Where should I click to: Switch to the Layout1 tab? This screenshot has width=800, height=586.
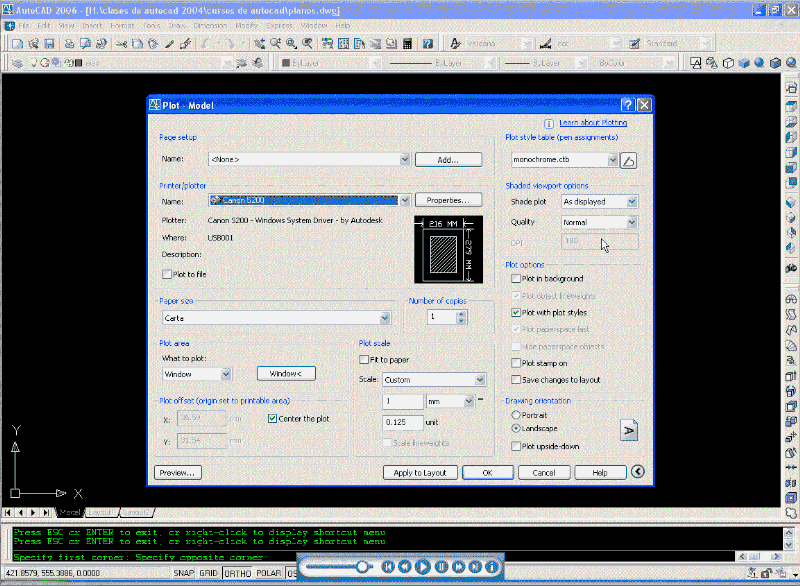pyautogui.click(x=101, y=512)
